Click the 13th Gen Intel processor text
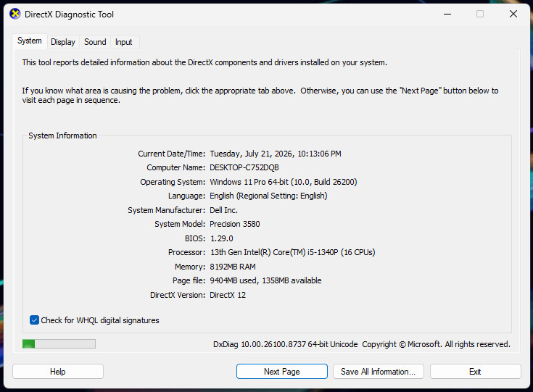Viewport: 533px width, 392px height. (x=292, y=252)
